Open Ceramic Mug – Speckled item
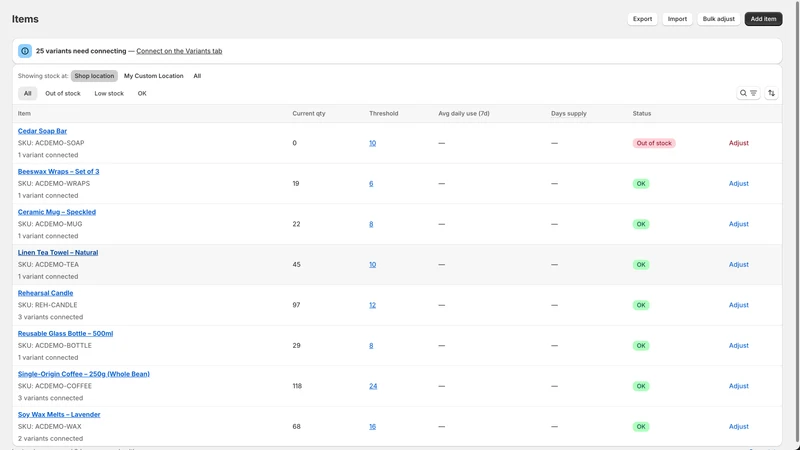This screenshot has height=450, width=800. (57, 212)
